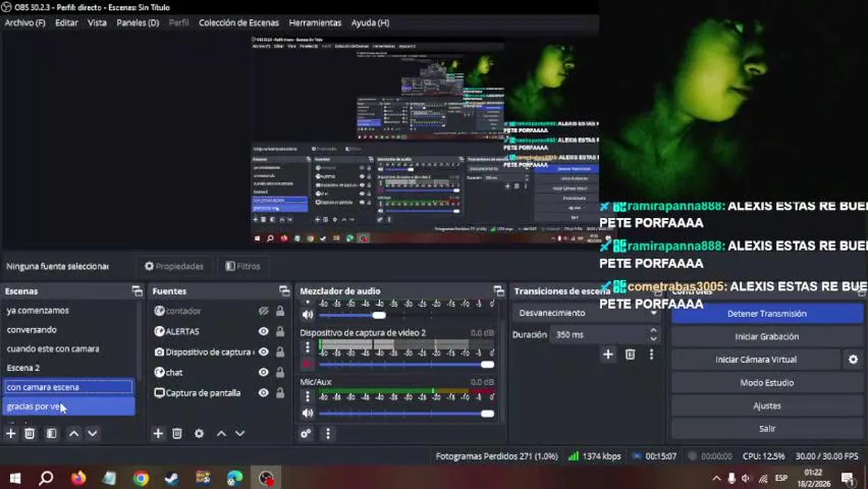
Task: Remove the selected source with trash icon
Action: (177, 433)
